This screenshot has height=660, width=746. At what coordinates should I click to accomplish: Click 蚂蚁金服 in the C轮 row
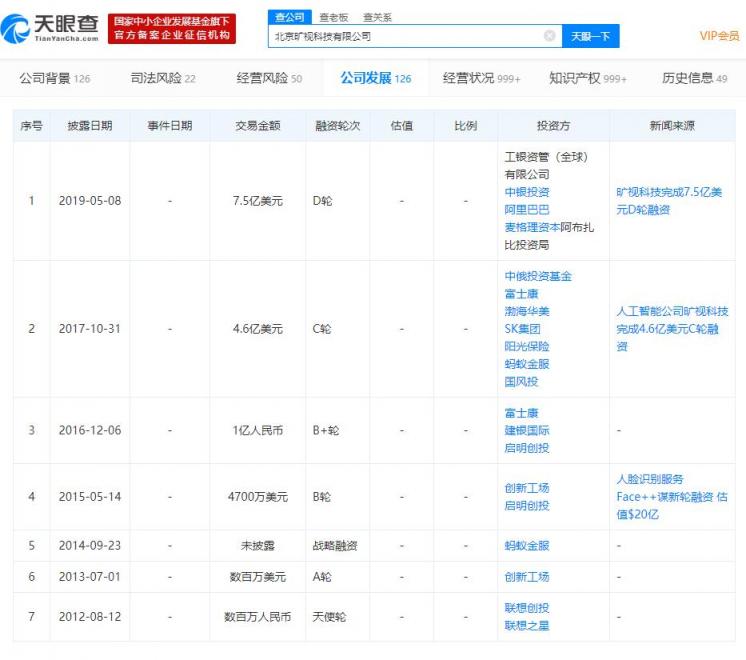527,364
